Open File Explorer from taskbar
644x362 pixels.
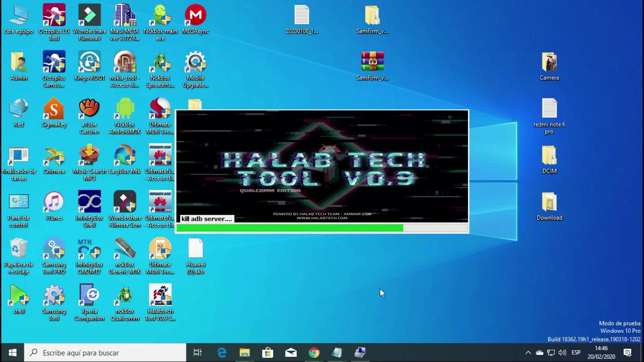tap(245, 352)
